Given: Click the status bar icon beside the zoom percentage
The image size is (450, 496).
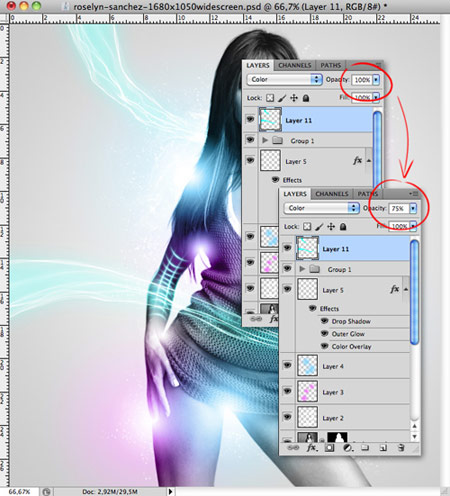Looking at the screenshot, I should [47, 492].
